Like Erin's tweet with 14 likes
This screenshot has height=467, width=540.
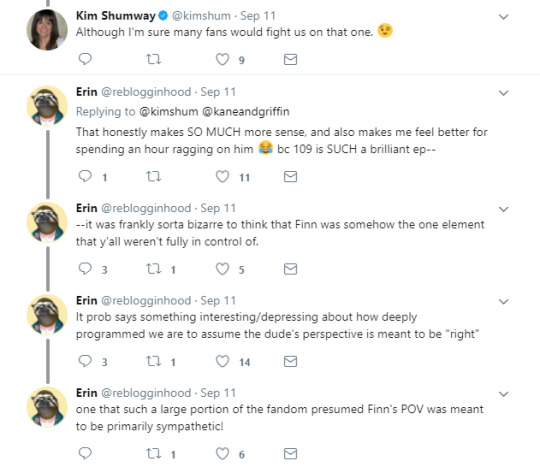(222, 361)
